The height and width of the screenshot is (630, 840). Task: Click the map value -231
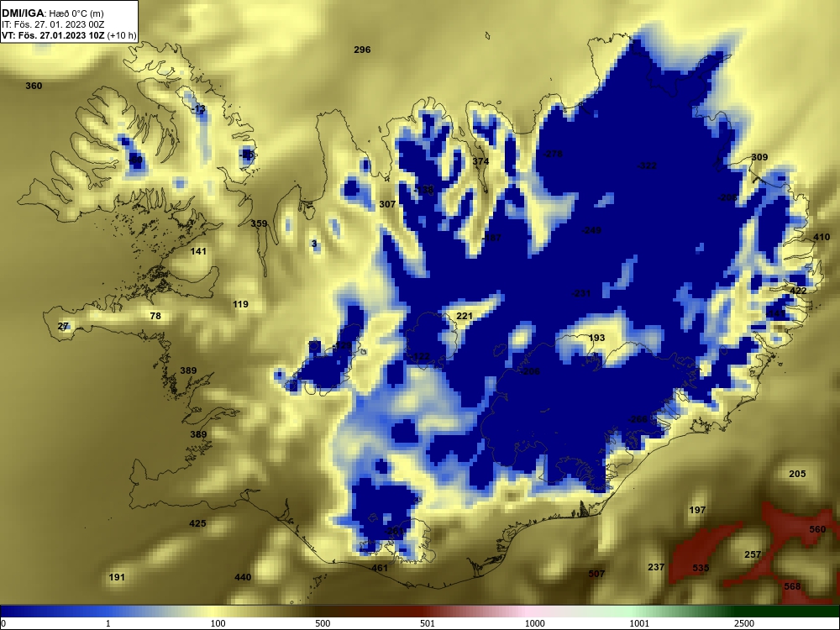coord(580,293)
